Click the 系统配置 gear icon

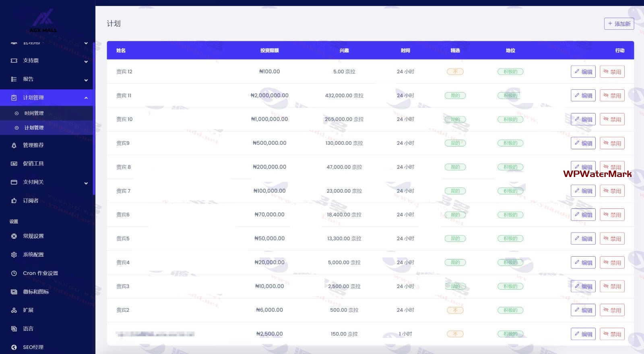pos(14,255)
